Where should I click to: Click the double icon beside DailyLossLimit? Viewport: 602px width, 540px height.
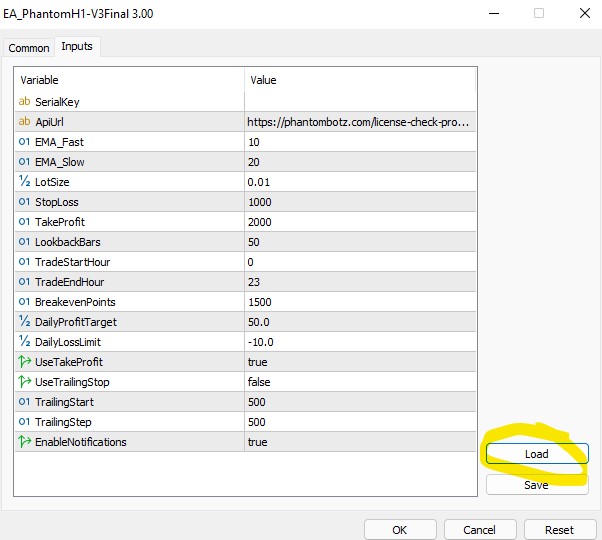24,341
